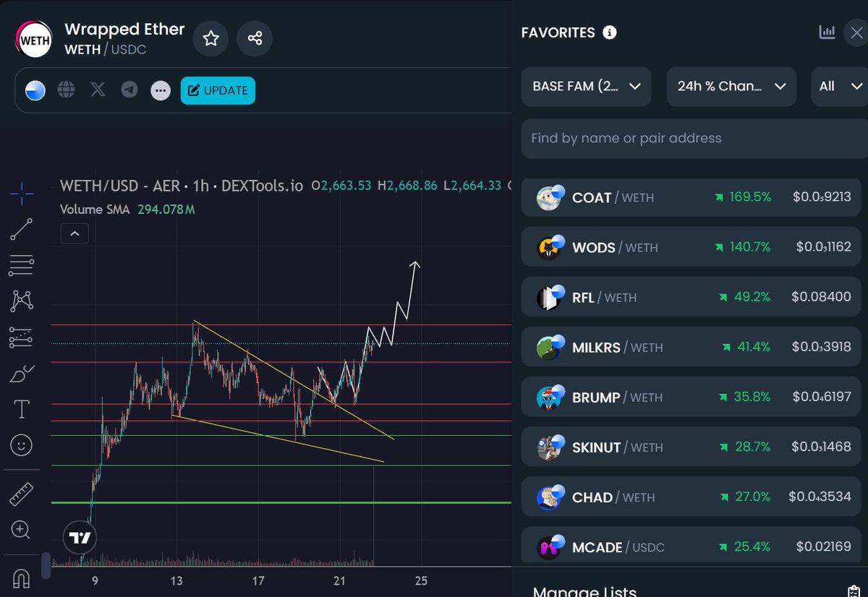Click the Wrapped Ether logo
This screenshot has height=597, width=868.
click(x=34, y=40)
